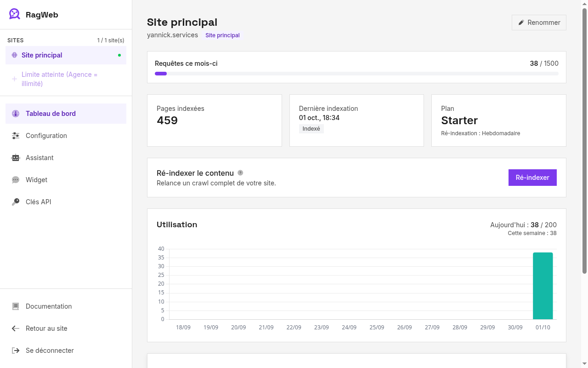Click the RagWeb brand name
This screenshot has height=368, width=588.
click(x=42, y=15)
